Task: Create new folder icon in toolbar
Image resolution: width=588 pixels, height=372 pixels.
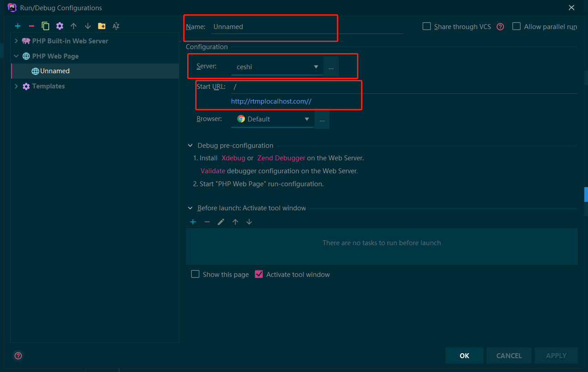Action: (102, 26)
